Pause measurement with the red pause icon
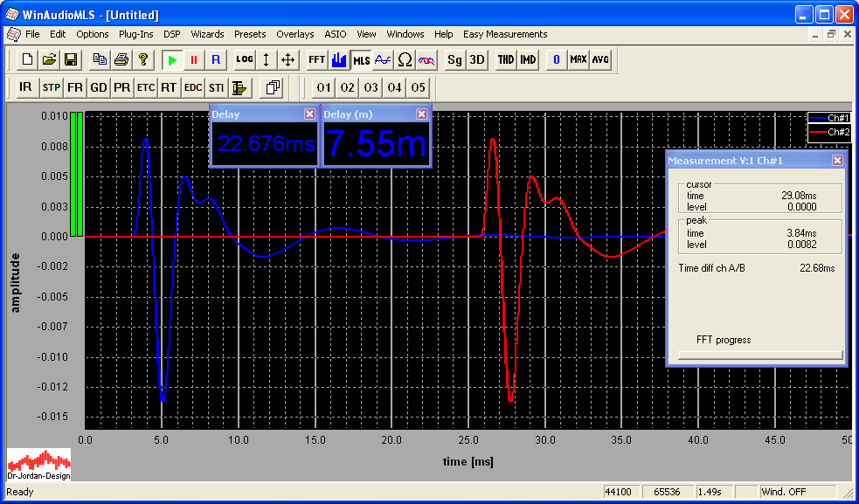This screenshot has height=504, width=859. pyautogui.click(x=194, y=59)
